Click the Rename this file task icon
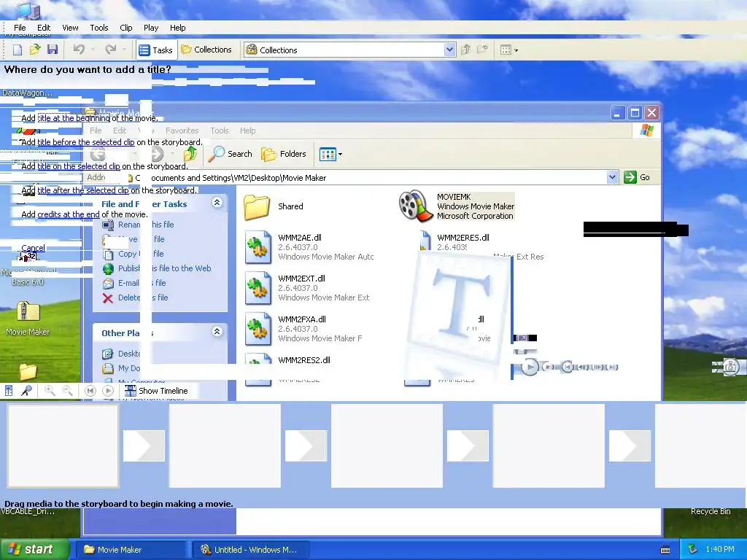This screenshot has height=560, width=747. coord(108,225)
